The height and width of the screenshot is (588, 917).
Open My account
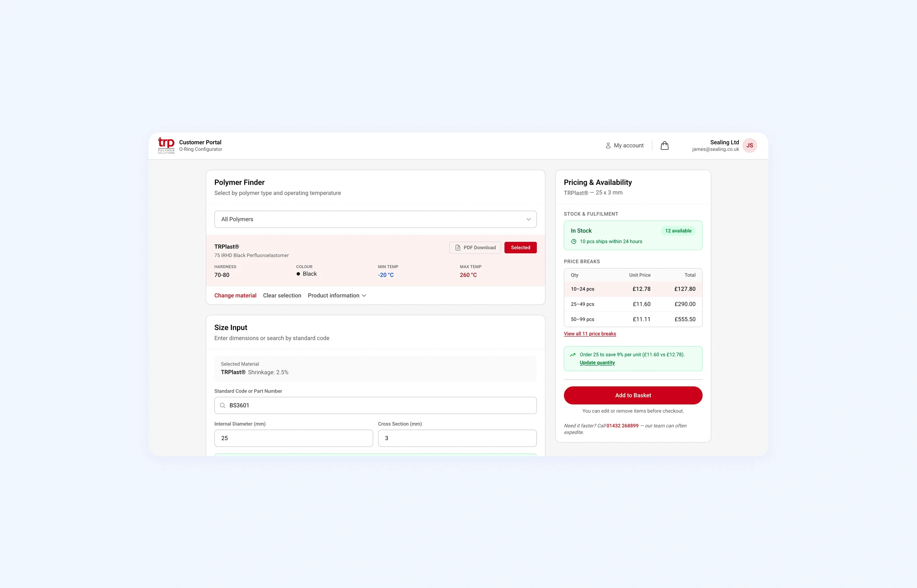pos(624,145)
